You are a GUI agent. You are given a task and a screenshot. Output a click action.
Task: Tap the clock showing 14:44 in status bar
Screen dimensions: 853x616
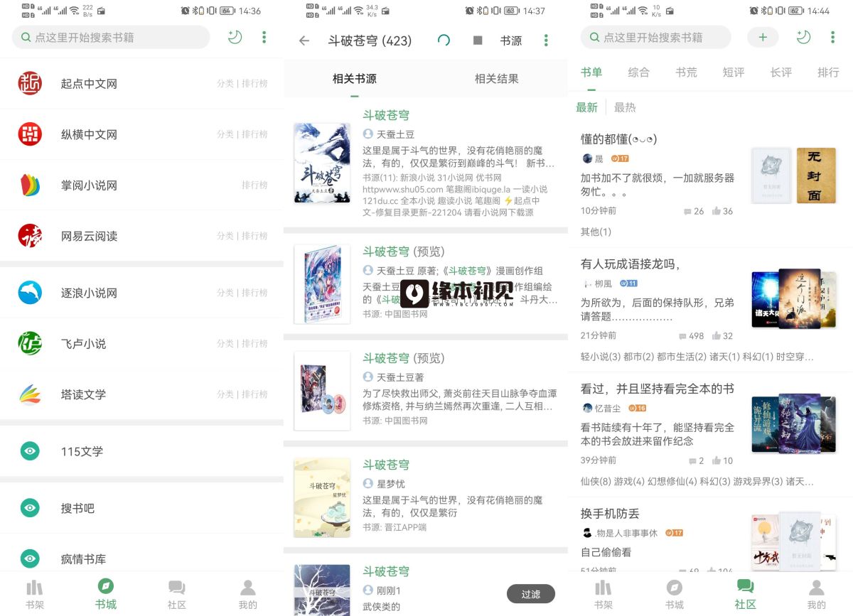[819, 11]
